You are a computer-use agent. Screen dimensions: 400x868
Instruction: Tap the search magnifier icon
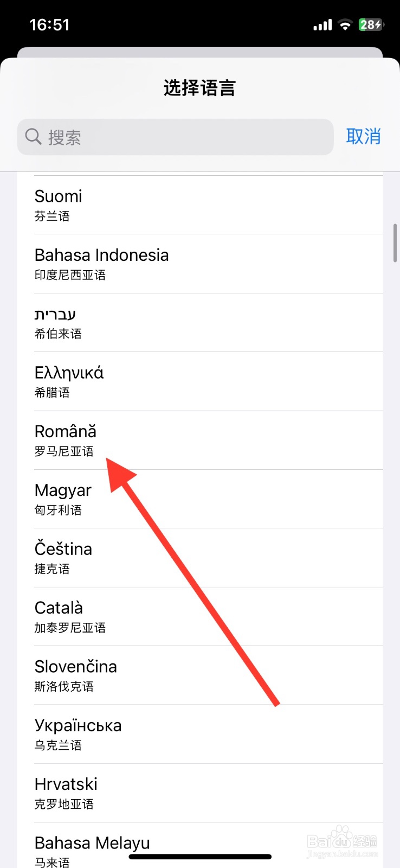click(x=33, y=137)
